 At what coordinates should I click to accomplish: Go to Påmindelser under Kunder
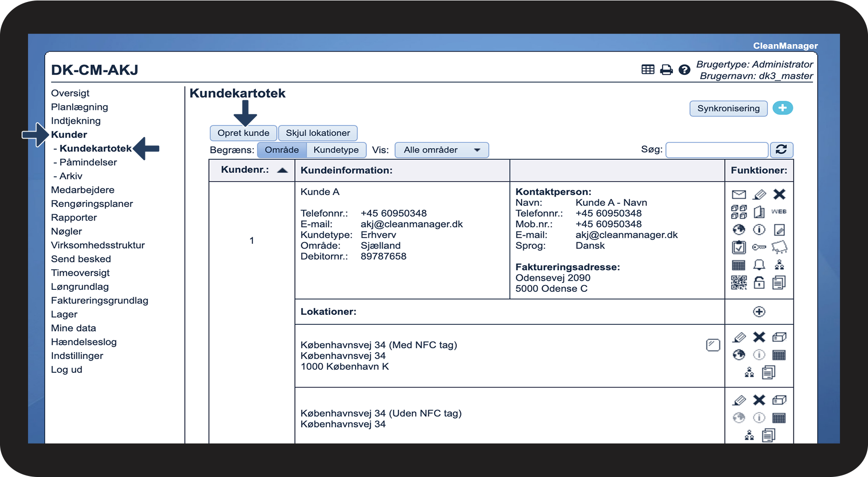coord(88,162)
